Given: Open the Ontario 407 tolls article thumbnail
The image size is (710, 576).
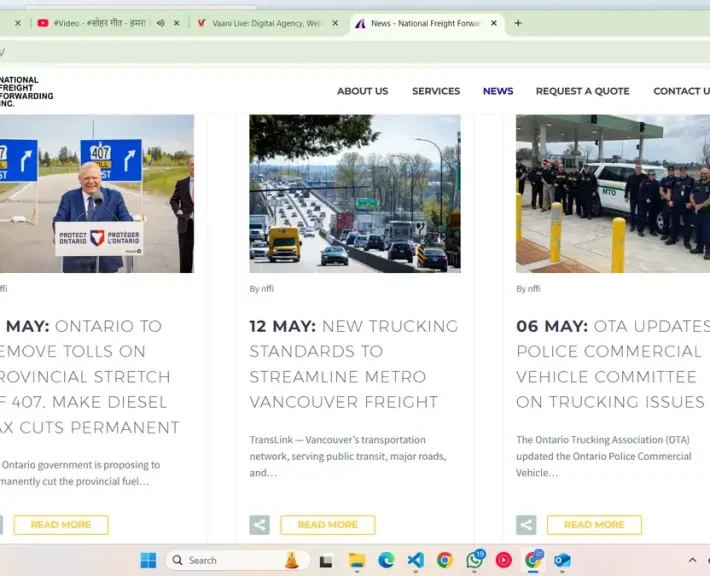Looking at the screenshot, I should [x=97, y=194].
